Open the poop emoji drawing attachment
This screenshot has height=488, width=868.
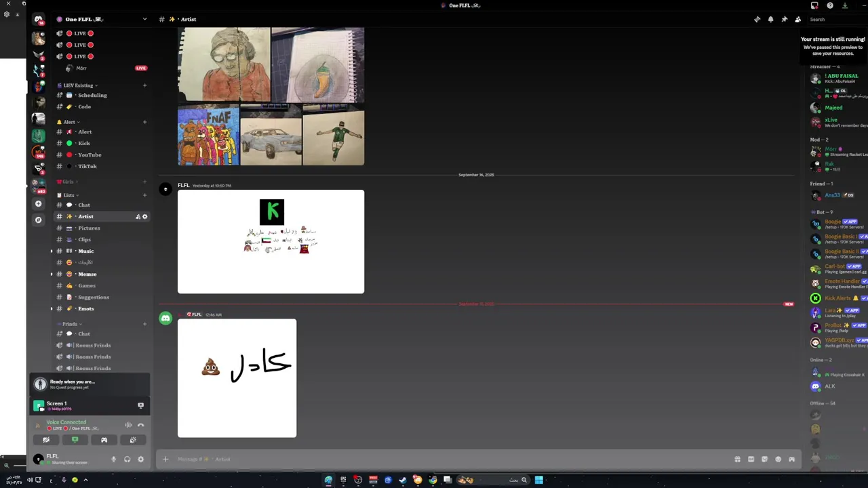237,378
